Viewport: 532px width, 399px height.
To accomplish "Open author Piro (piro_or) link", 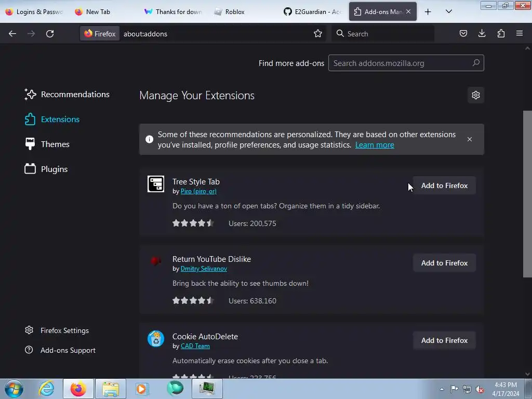I will coord(198,191).
